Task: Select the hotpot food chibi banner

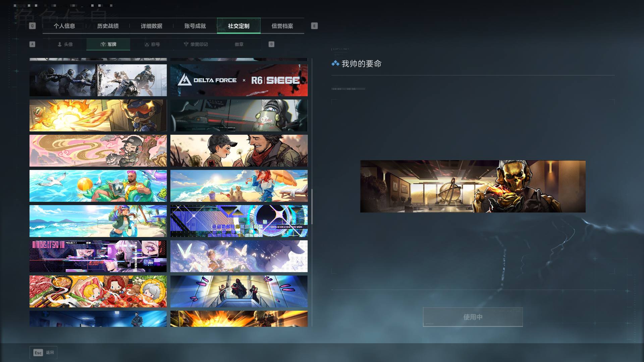Action: [98, 292]
